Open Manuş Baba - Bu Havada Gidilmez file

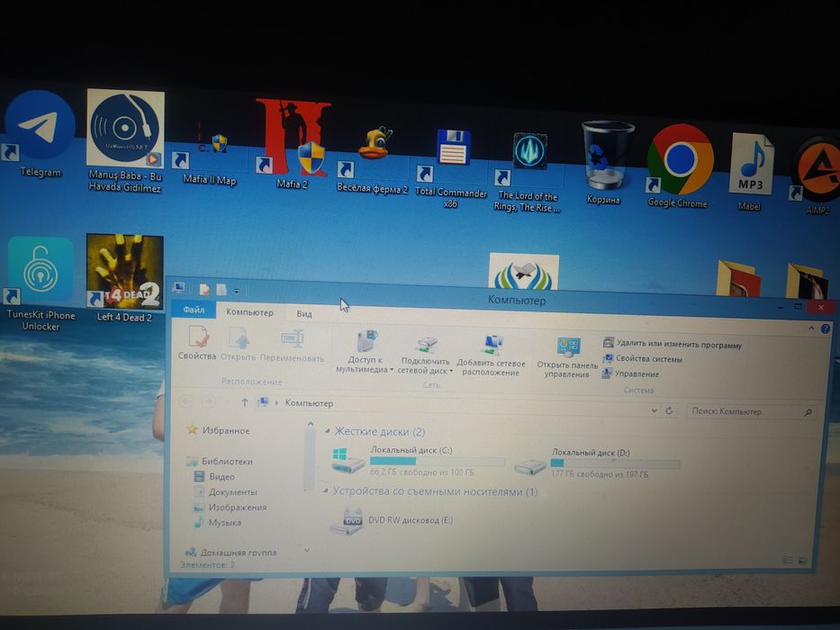pos(125,140)
